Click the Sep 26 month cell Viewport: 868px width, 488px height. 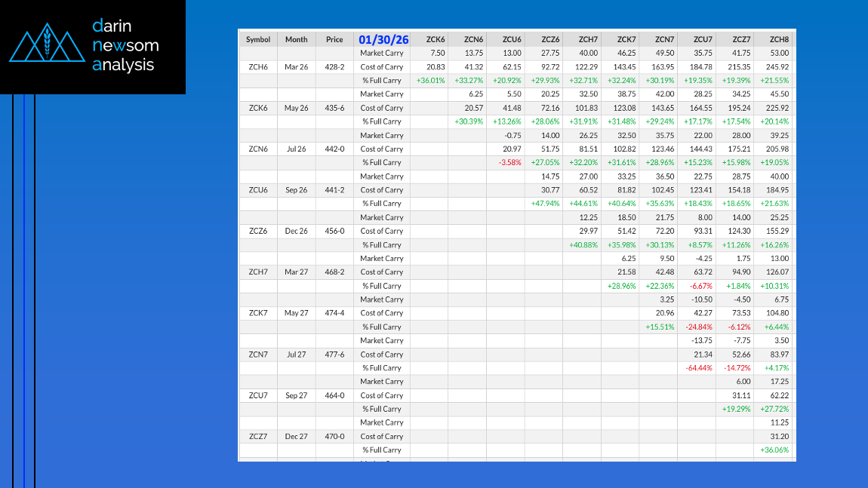pos(297,190)
